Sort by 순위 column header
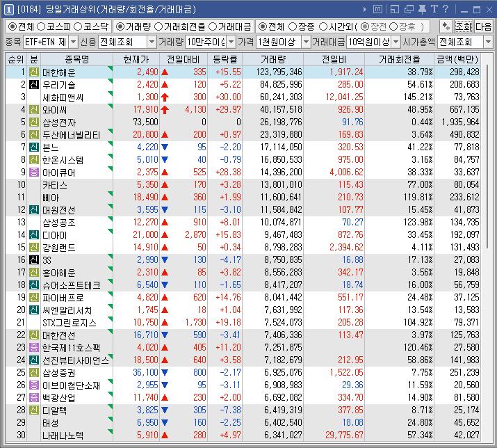Viewport: 497px width, 448px height. click(16, 59)
